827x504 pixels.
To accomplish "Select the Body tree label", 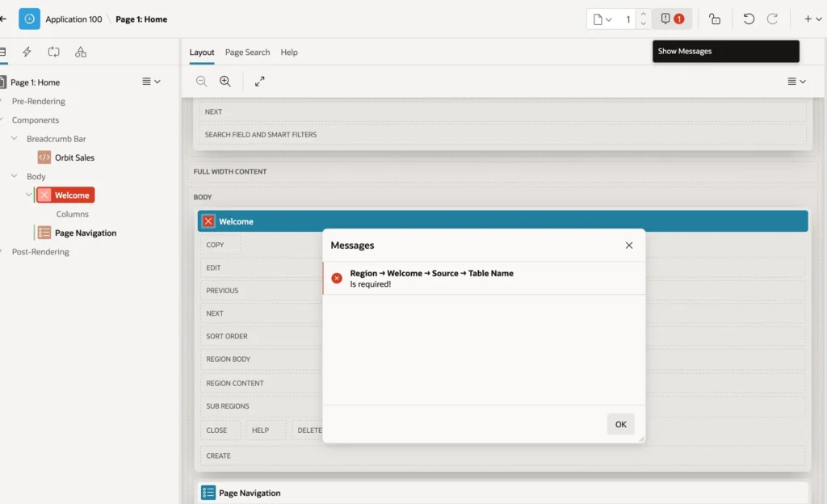I will click(x=36, y=177).
